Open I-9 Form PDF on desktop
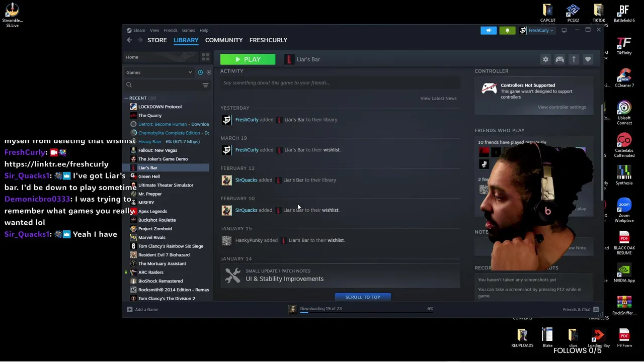The image size is (644, 362). coord(624,338)
